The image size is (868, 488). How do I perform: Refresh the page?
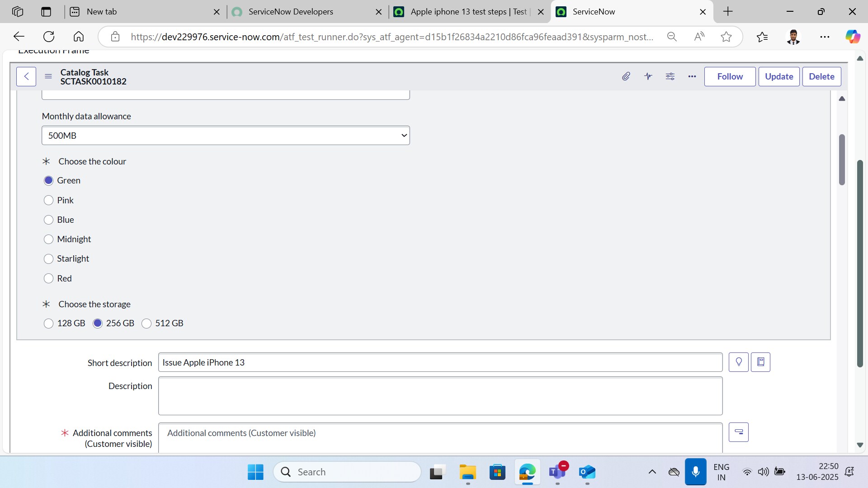49,37
